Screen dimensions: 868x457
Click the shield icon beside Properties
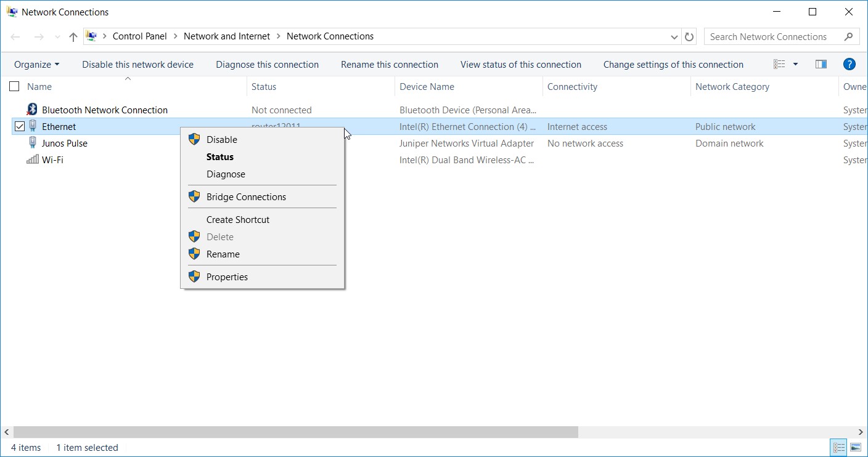tap(194, 277)
